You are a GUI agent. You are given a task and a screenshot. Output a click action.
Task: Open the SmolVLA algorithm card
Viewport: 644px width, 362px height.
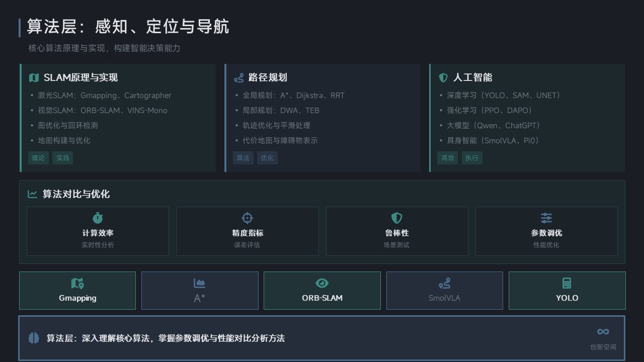(x=444, y=291)
